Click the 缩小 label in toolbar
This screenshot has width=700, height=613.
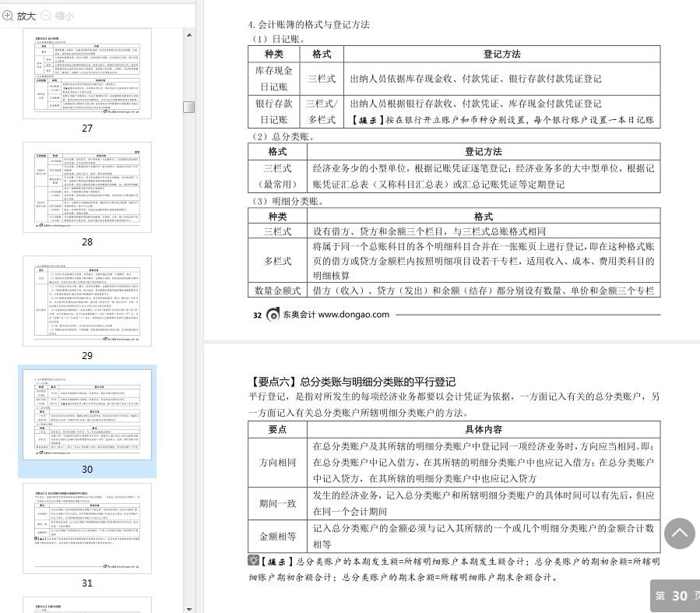(65, 16)
